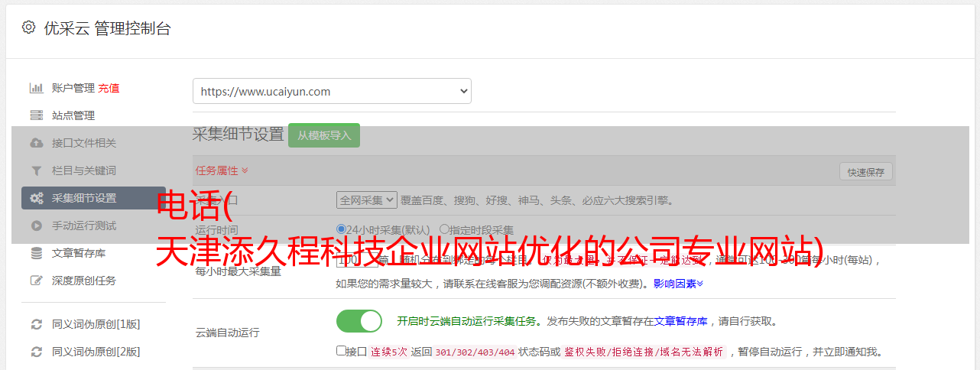Viewport: 980px width, 370px height.
Task: Open the 账户管理 menu item
Action: pyautogui.click(x=73, y=88)
